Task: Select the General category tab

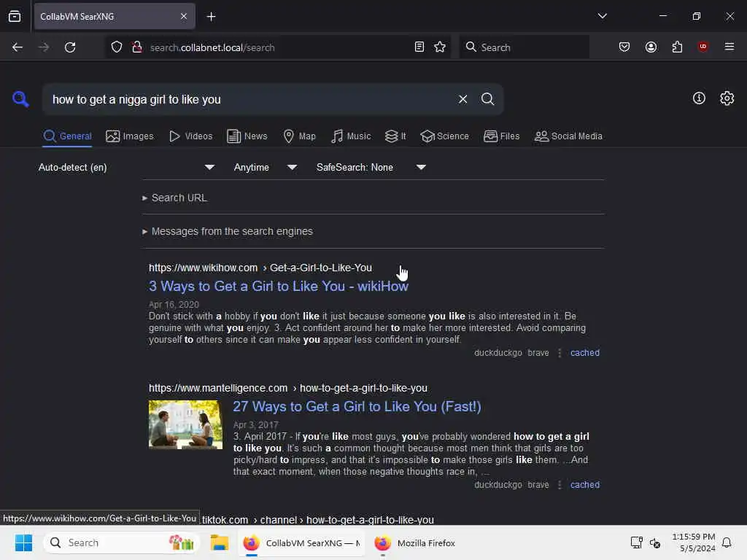Action: (67, 136)
